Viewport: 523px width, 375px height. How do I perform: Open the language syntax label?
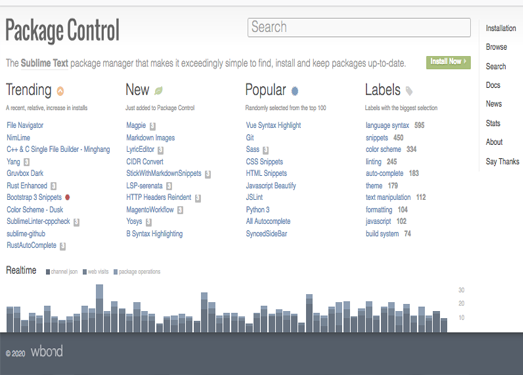coord(387,125)
